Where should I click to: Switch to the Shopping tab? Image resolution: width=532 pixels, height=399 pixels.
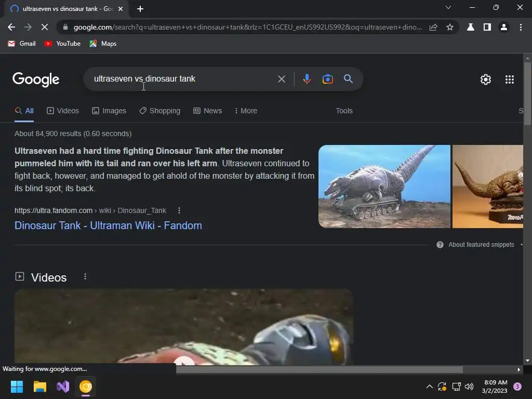pos(160,111)
